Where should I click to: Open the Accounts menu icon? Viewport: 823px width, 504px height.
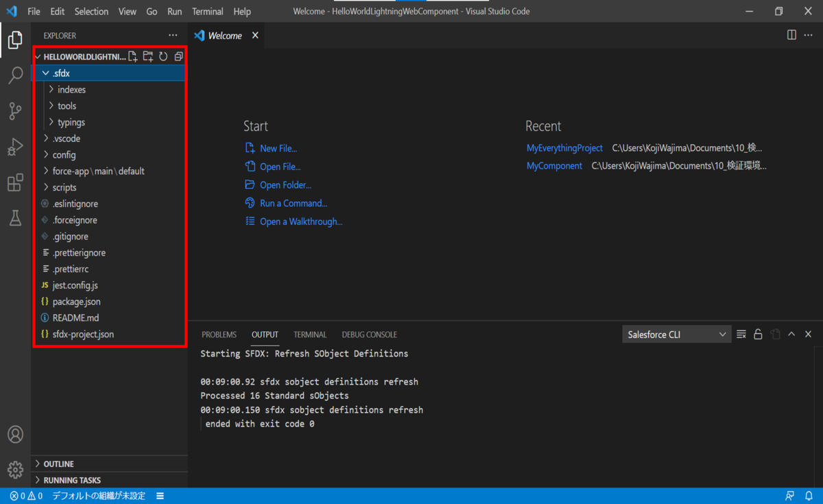point(15,434)
